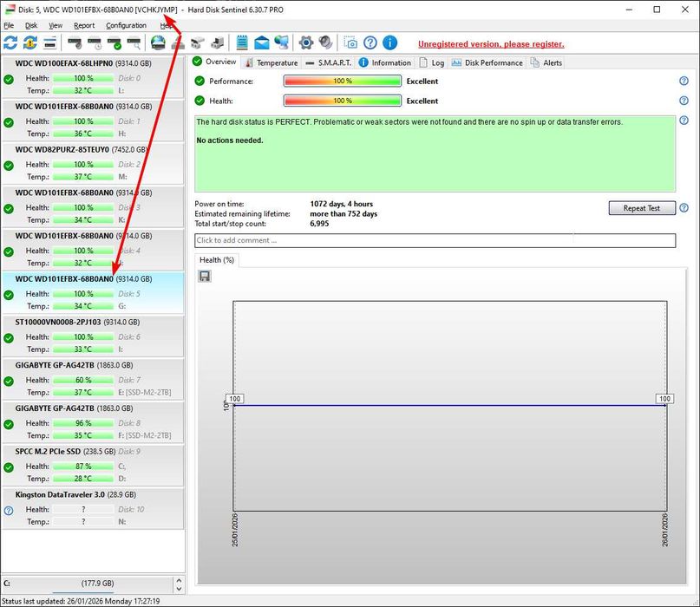Click the 87 % health bar of SPCC SSD
The image size is (700, 607).
coord(83,466)
